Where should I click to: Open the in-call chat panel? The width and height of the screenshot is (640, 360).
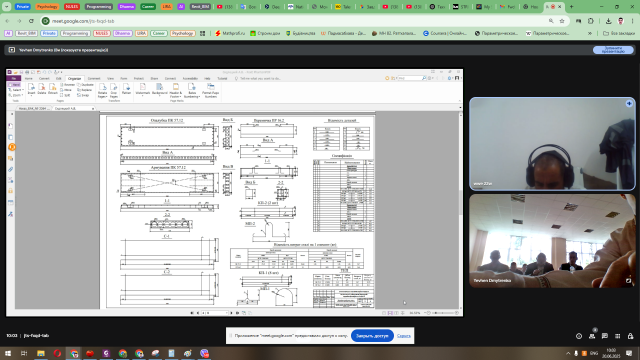[604, 336]
